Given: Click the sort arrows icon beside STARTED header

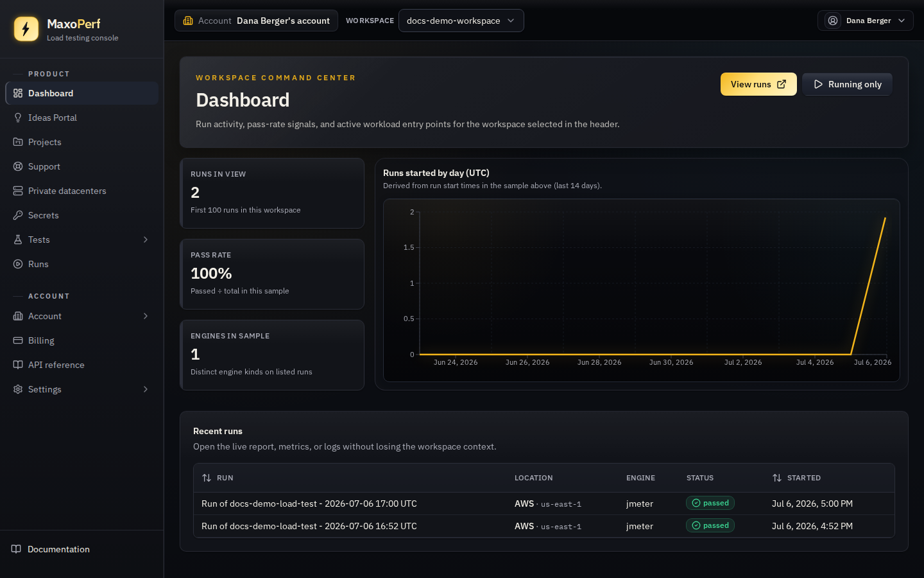Looking at the screenshot, I should point(777,478).
